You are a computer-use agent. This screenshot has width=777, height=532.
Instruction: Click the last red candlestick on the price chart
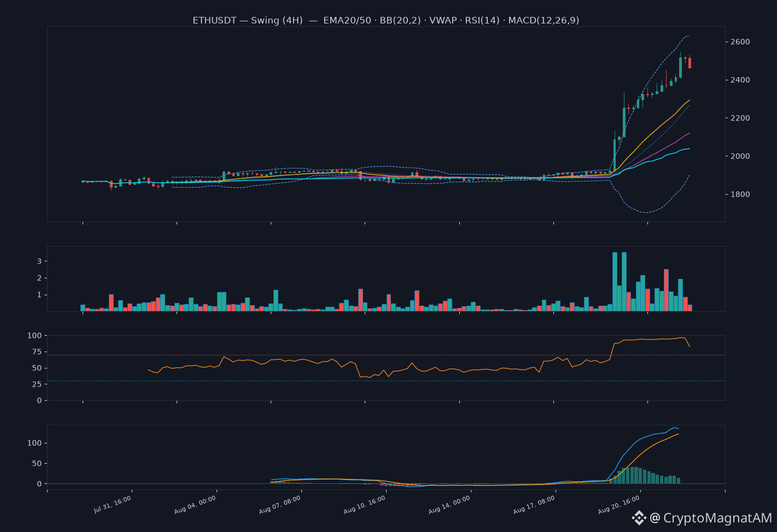point(690,63)
